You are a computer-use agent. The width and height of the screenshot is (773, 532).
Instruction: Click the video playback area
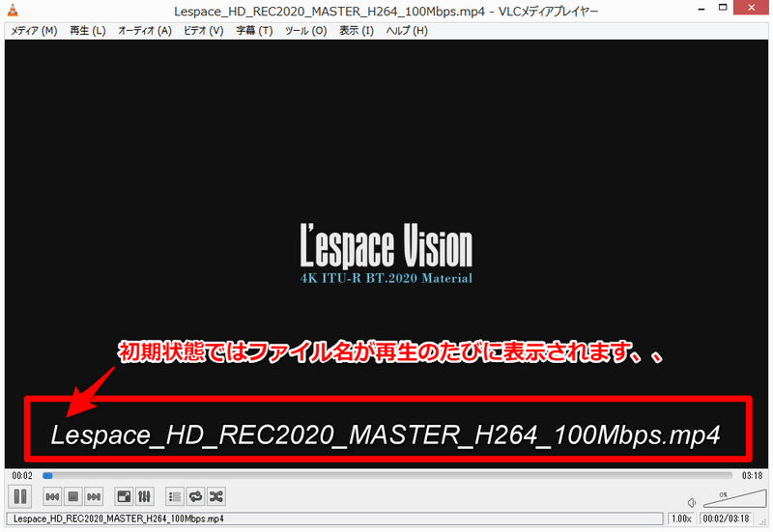point(386,254)
